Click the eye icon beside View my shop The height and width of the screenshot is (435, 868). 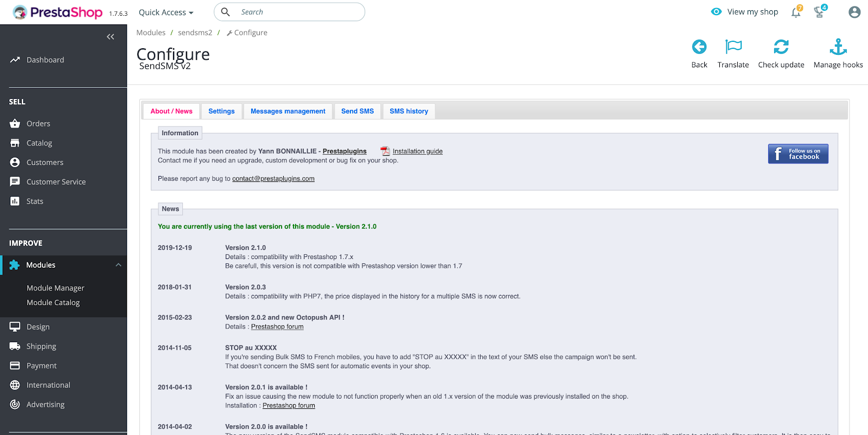point(717,12)
